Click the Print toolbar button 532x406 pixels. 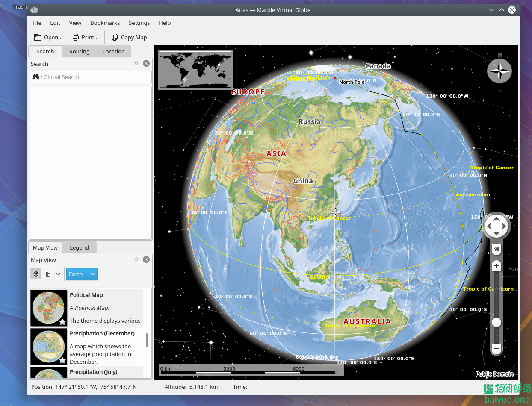[85, 37]
